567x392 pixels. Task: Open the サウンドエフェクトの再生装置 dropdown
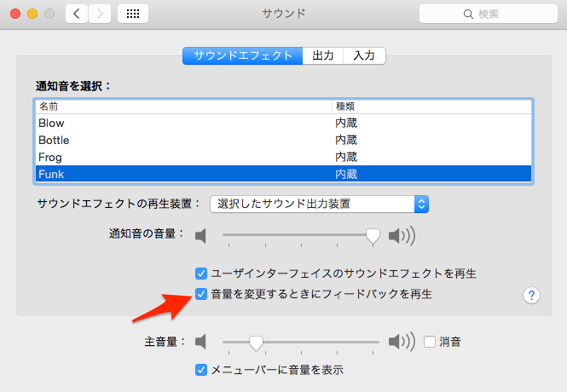(x=319, y=205)
